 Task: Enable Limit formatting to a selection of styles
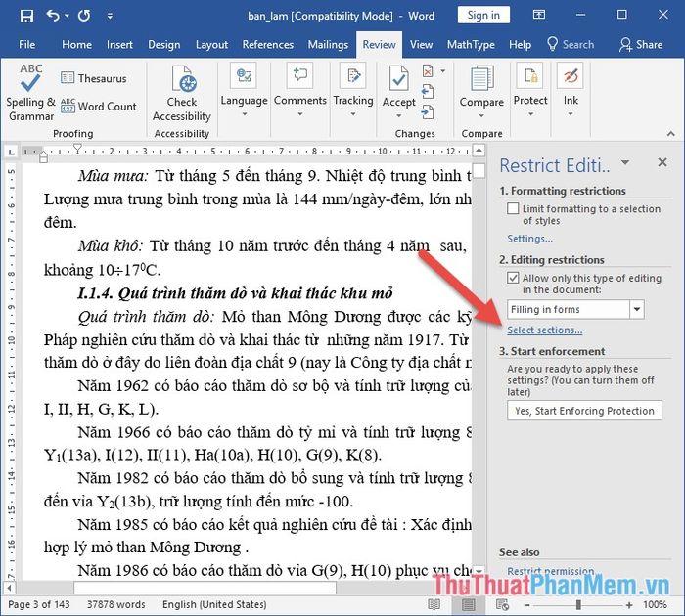[x=513, y=208]
